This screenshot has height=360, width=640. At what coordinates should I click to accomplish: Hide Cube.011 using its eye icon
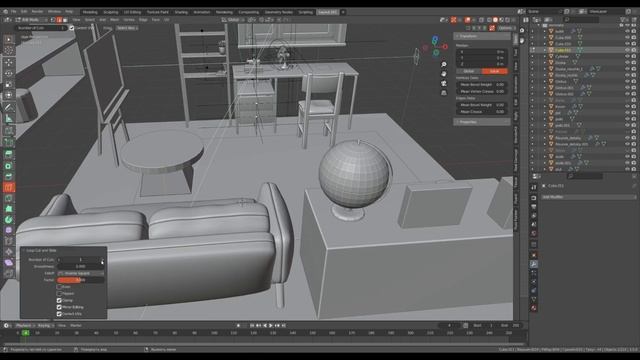pos(627,50)
